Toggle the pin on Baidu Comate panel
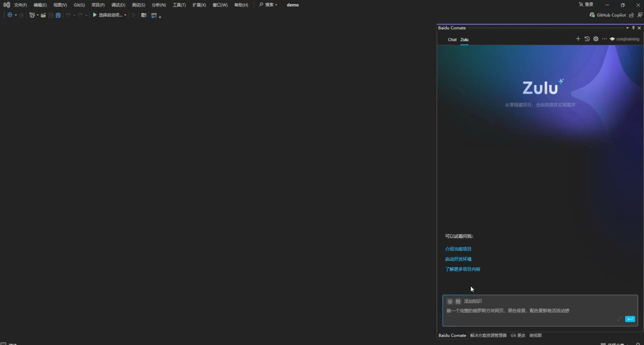This screenshot has width=644, height=345. (x=633, y=28)
